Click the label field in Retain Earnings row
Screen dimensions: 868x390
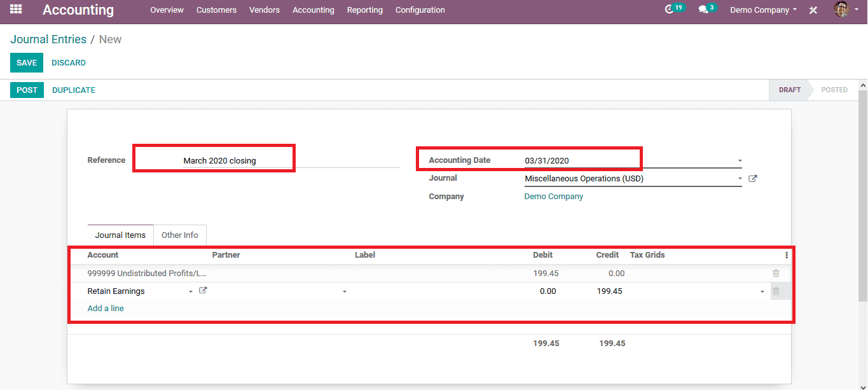pyautogui.click(x=423, y=291)
